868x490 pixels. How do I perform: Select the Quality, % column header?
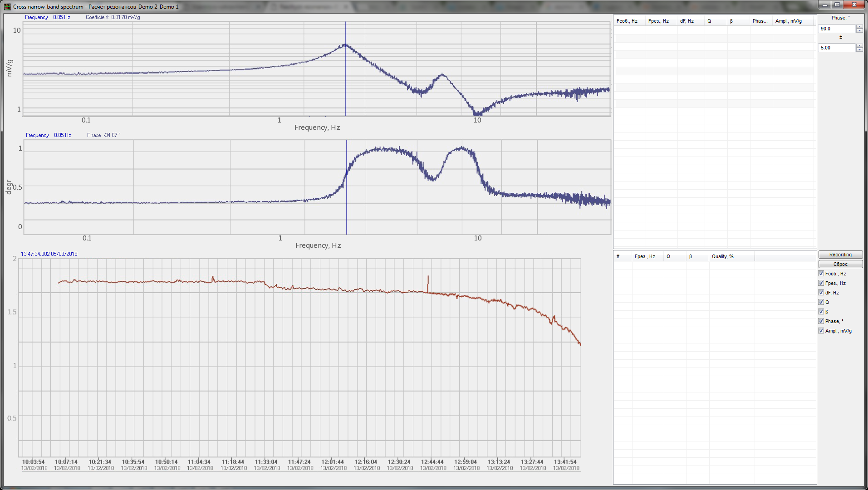(724, 256)
